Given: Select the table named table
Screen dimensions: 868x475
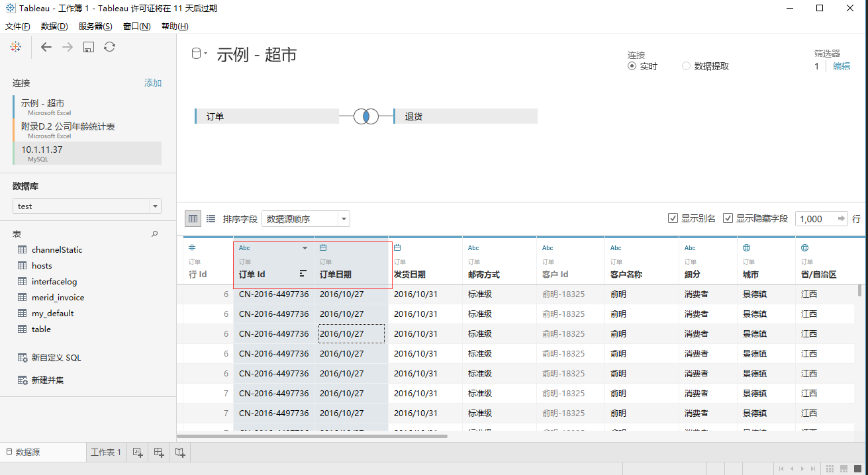Looking at the screenshot, I should click(41, 329).
